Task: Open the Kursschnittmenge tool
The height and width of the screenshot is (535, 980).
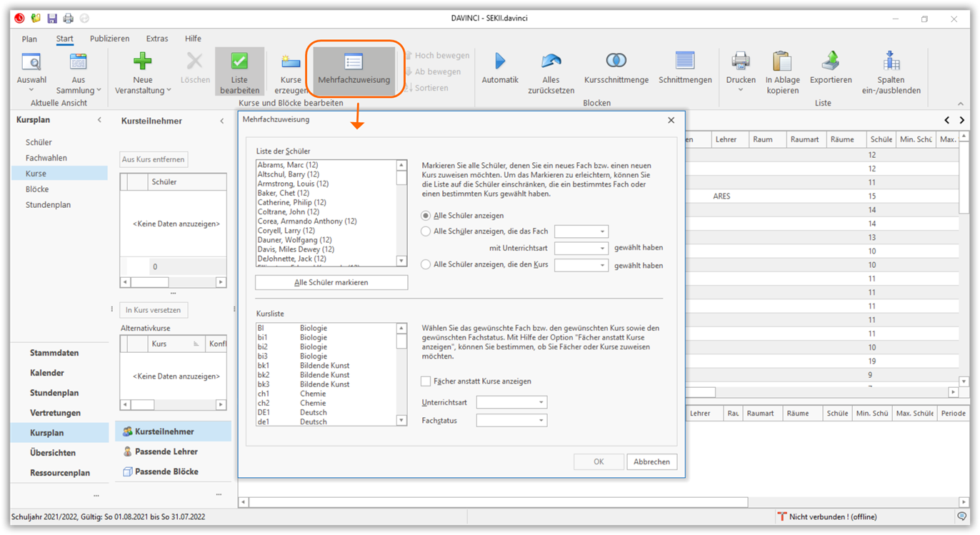Action: pyautogui.click(x=615, y=62)
